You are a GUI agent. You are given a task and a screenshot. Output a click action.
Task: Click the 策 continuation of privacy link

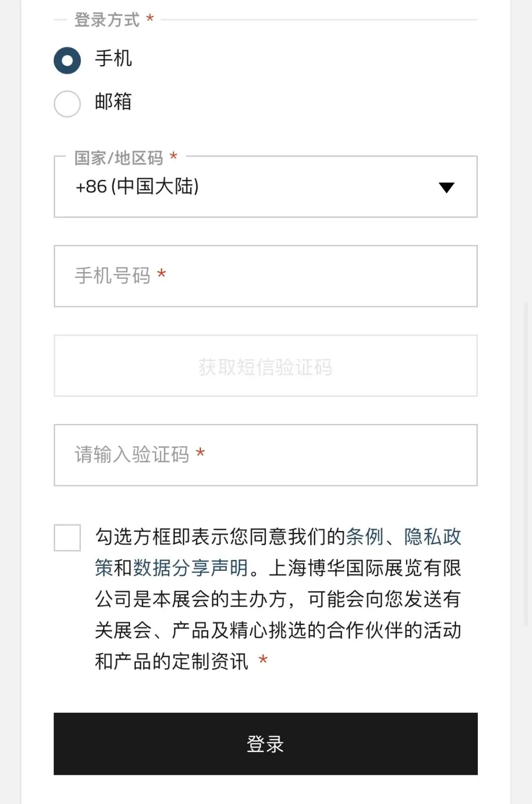tap(104, 568)
